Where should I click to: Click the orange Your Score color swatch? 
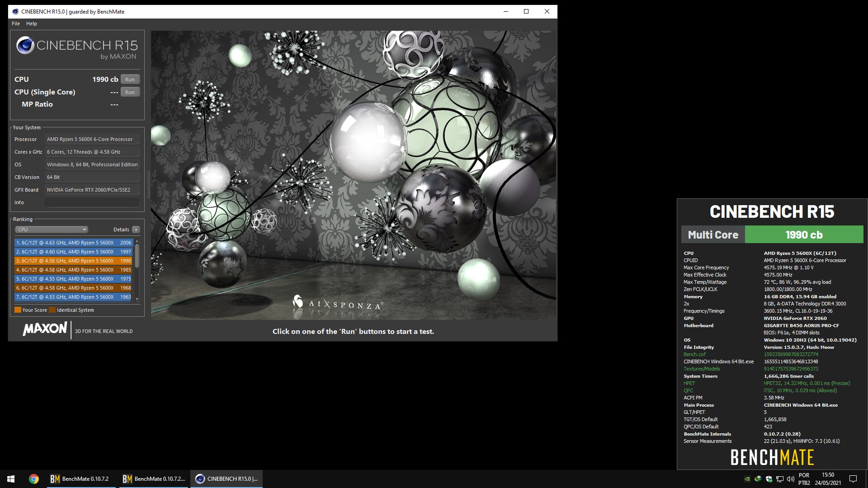pyautogui.click(x=18, y=310)
